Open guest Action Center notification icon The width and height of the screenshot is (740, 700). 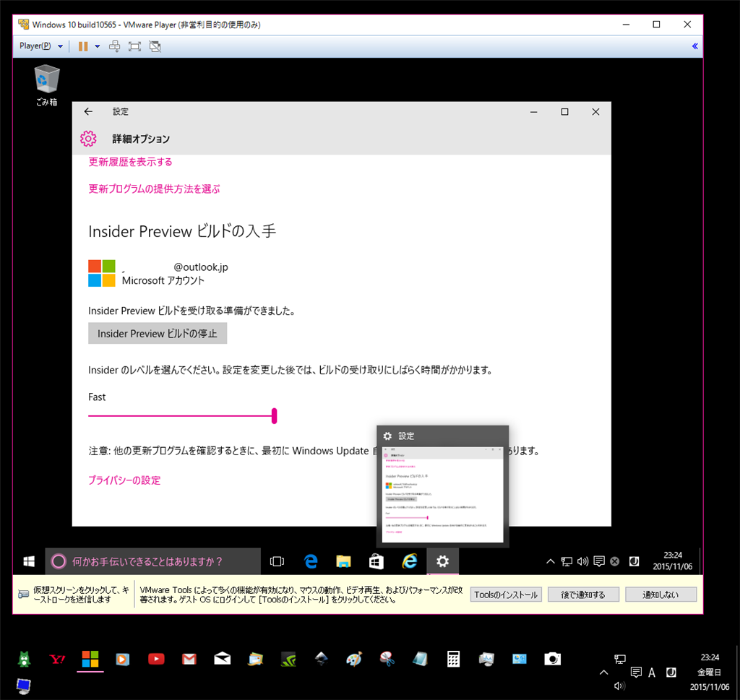pos(599,561)
